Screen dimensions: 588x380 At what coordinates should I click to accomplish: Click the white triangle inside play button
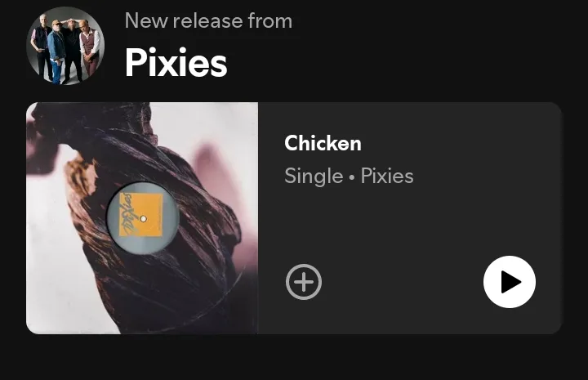511,282
